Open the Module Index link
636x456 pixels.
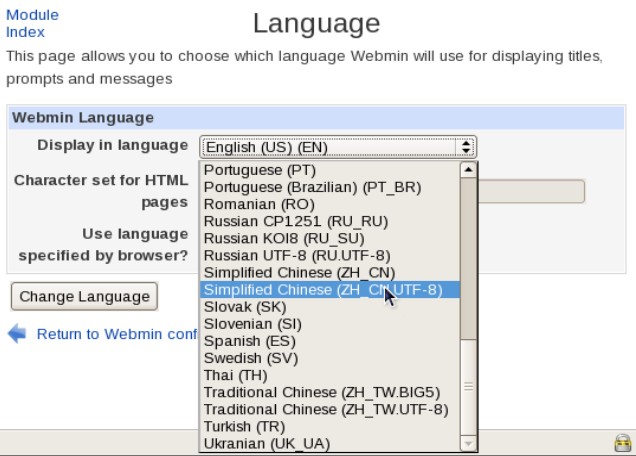(32, 24)
